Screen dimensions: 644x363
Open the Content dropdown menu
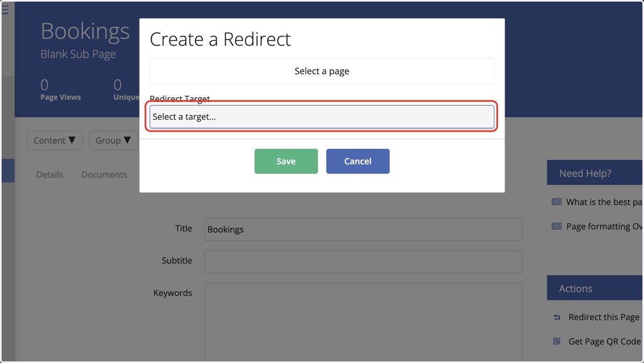tap(55, 140)
